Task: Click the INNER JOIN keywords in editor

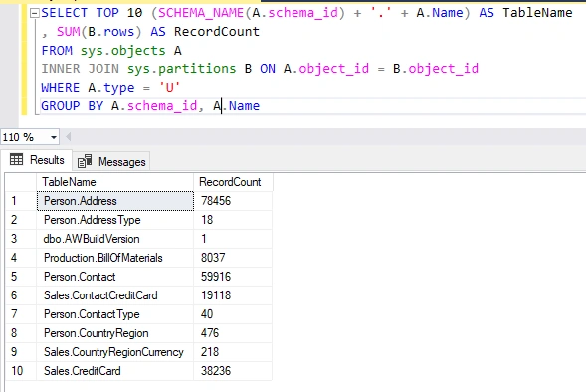Action: pos(80,69)
